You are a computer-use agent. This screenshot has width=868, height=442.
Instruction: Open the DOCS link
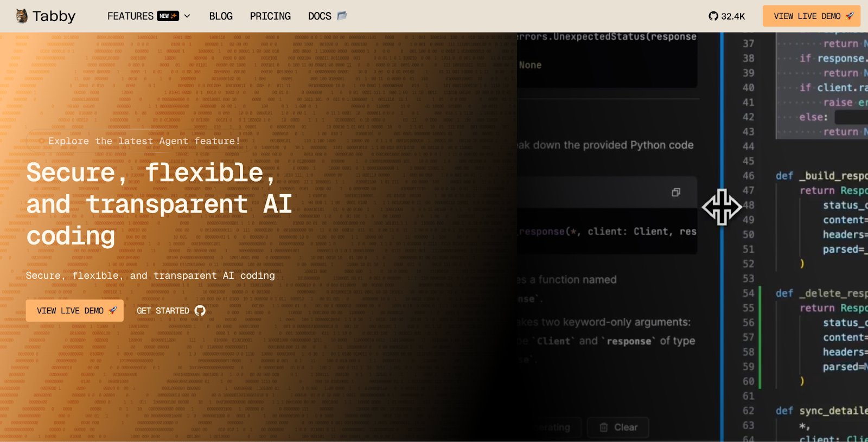(320, 16)
